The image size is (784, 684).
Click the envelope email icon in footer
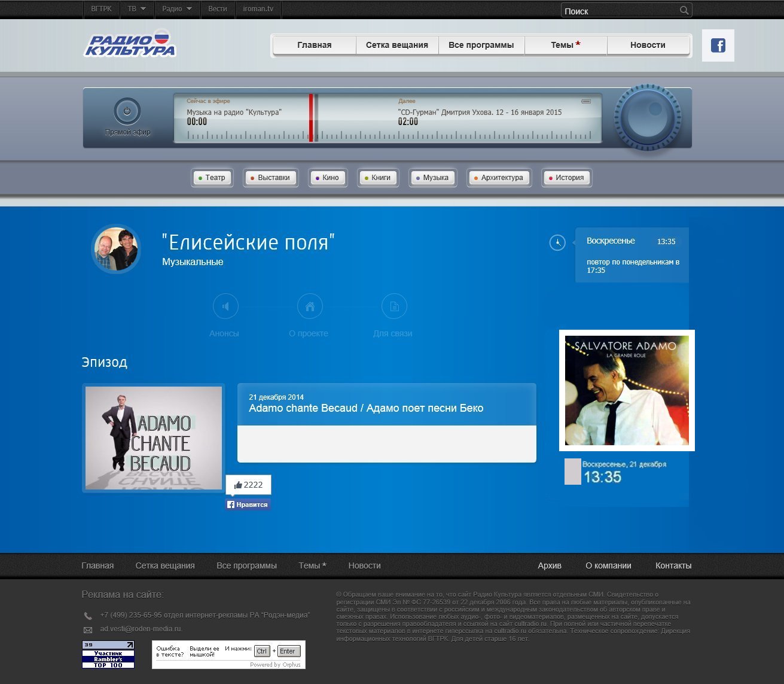click(x=88, y=630)
